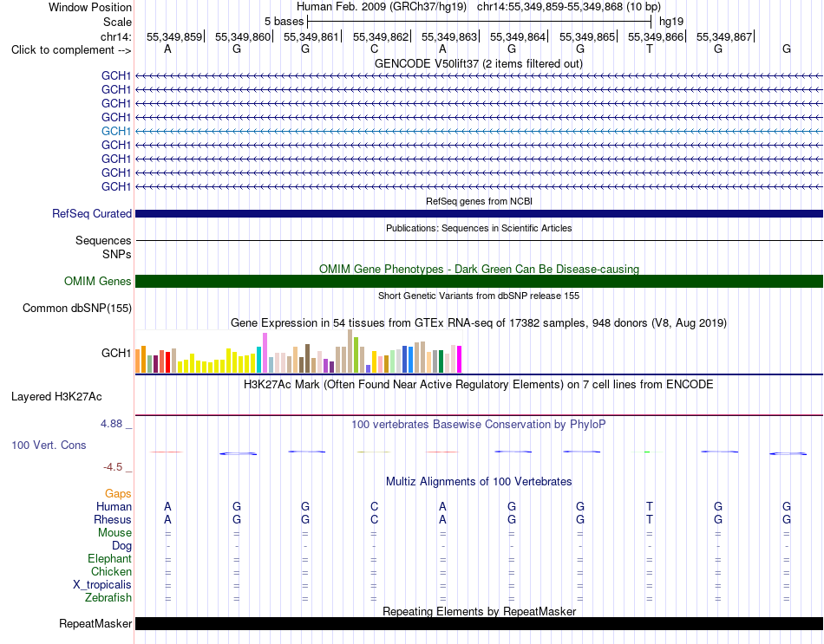Click the T base in the Human row
Screen dimensions: 824x644
650,506
